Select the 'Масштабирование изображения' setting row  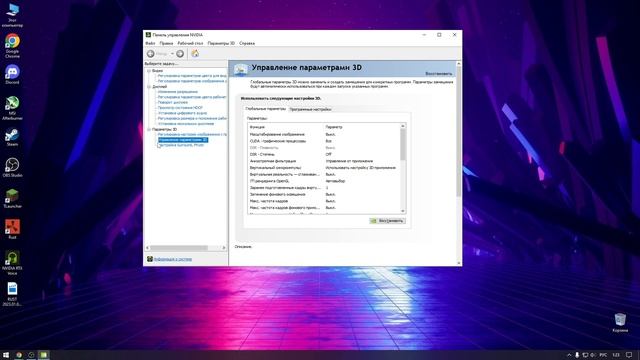tap(324, 134)
